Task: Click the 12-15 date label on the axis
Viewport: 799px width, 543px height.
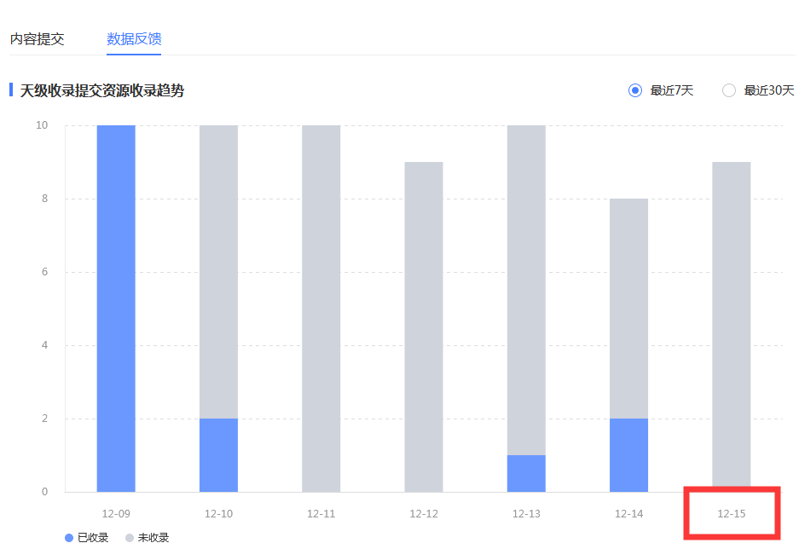Action: [x=731, y=514]
